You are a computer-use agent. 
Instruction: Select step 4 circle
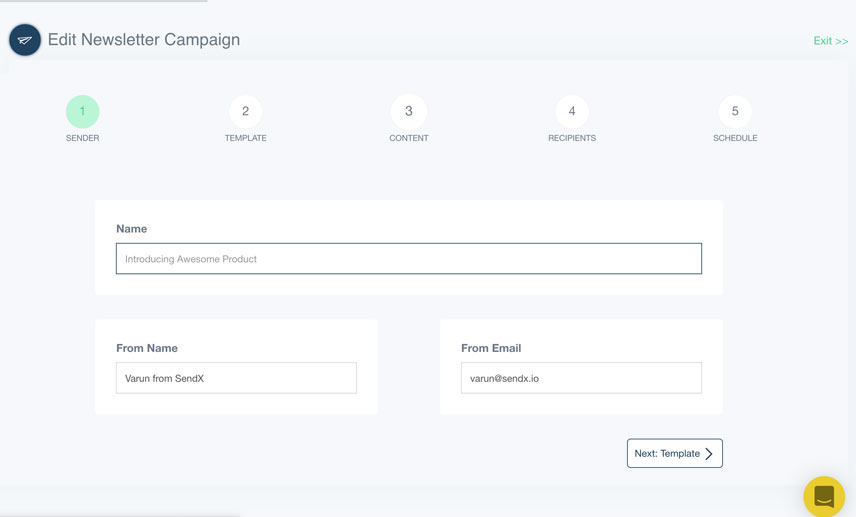click(x=572, y=111)
